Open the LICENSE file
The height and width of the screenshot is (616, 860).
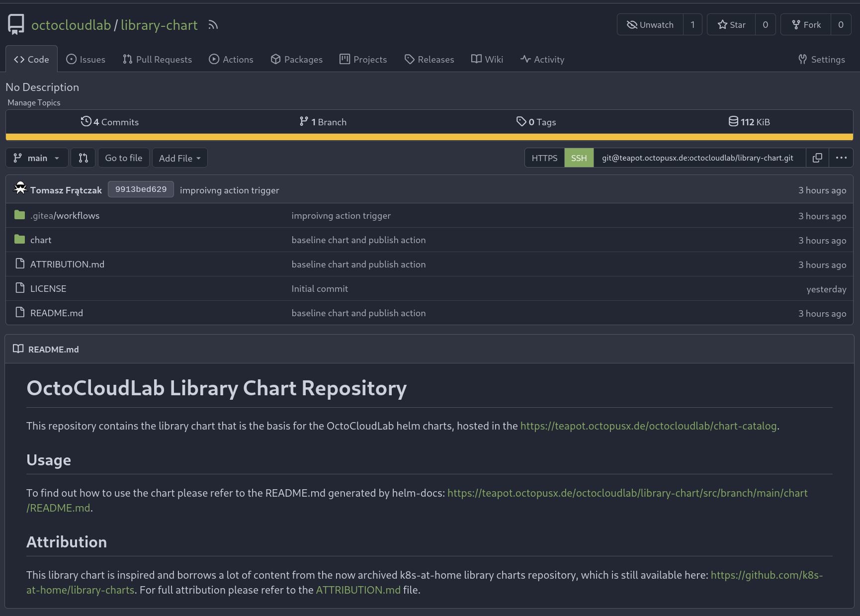48,288
